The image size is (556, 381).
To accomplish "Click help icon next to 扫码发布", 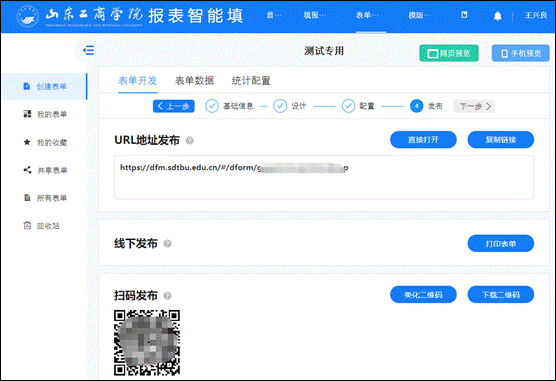I will (x=167, y=296).
